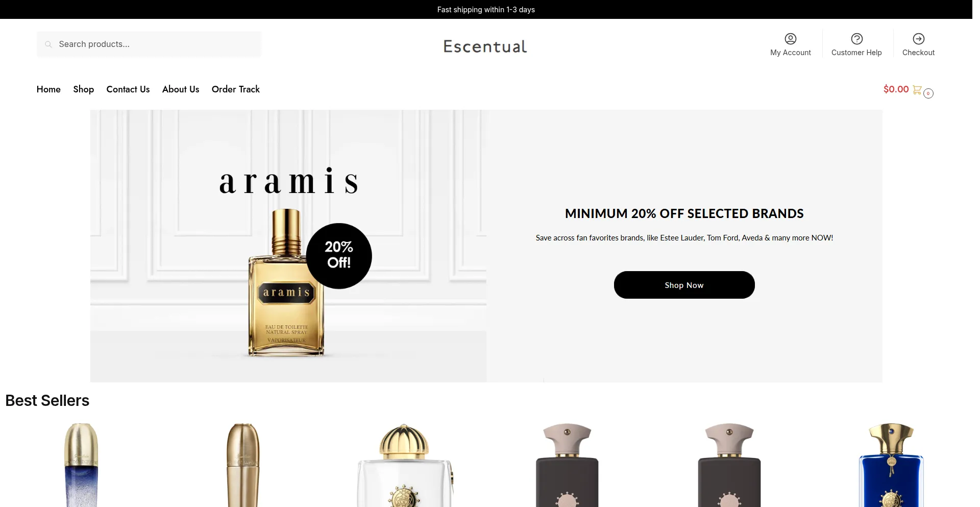980x507 pixels.
Task: Click the aramis banner image
Action: click(288, 246)
